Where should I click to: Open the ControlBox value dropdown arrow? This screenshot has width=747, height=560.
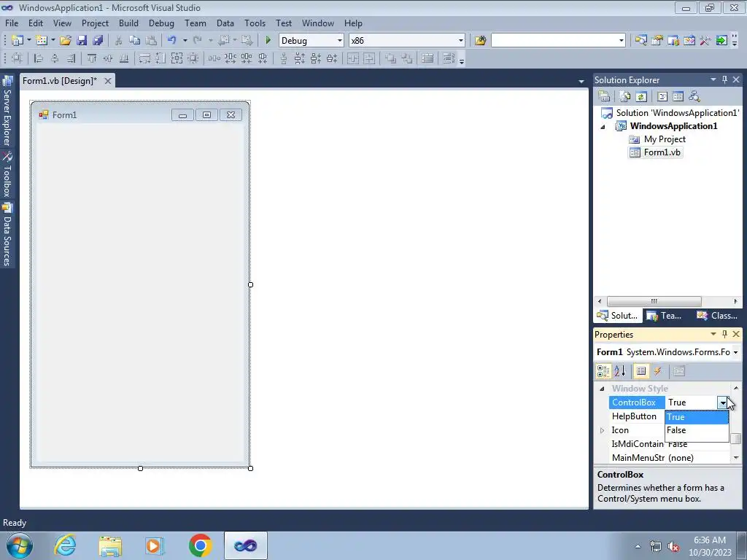tap(723, 402)
